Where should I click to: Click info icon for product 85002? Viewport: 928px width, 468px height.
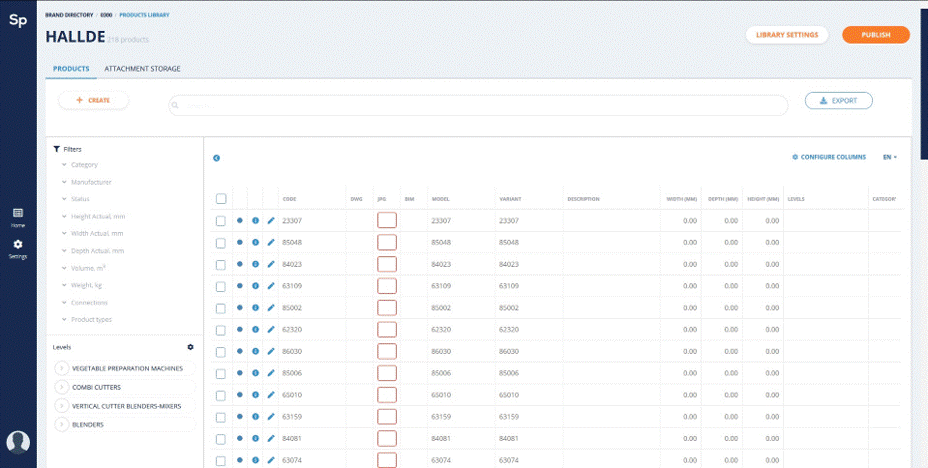[x=255, y=308]
